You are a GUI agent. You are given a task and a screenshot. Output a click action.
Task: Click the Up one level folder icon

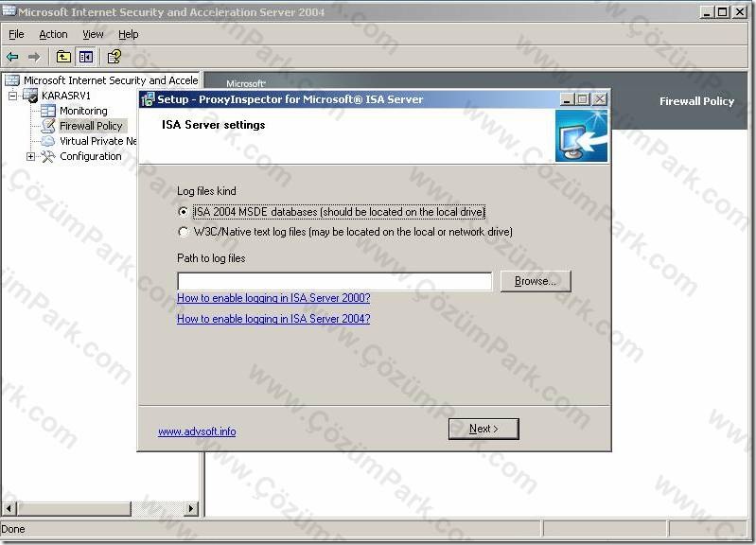click(x=63, y=58)
